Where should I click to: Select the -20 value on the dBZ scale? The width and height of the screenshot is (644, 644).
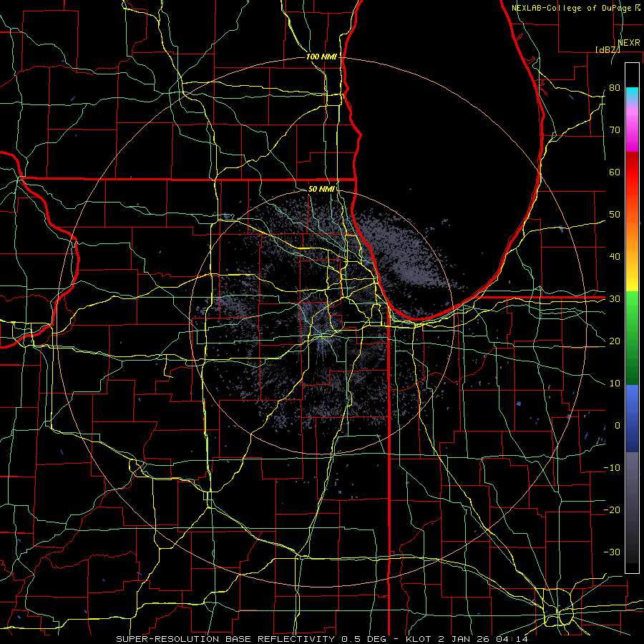tap(612, 510)
